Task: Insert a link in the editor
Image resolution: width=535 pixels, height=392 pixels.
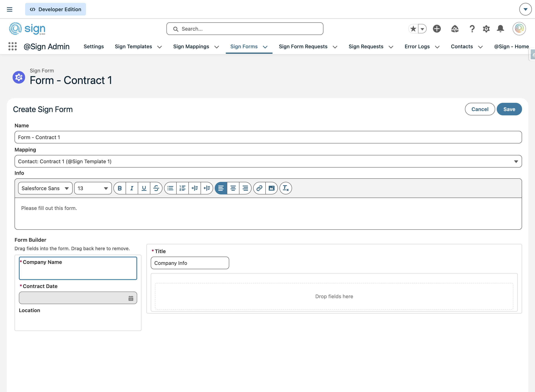Action: [x=259, y=188]
